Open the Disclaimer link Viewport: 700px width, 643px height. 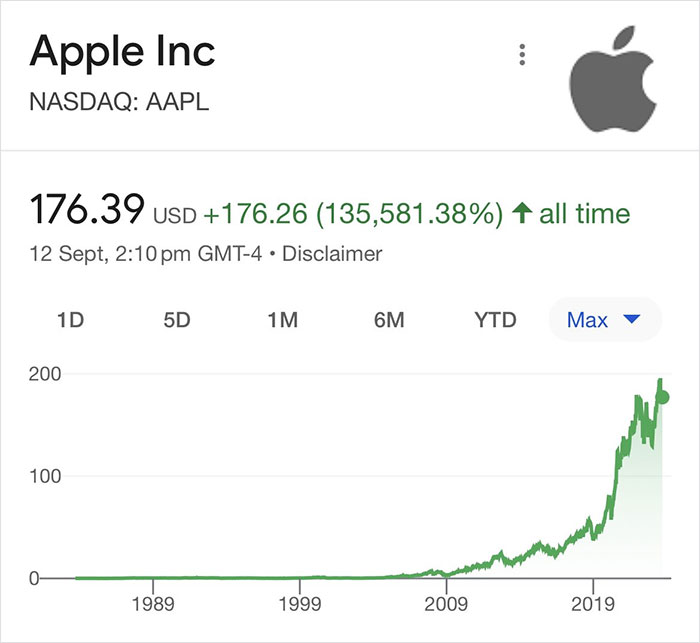tap(332, 254)
